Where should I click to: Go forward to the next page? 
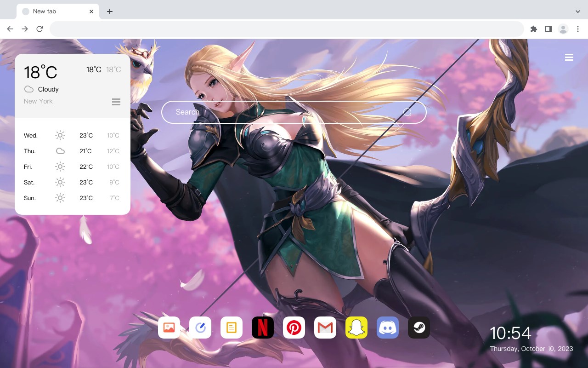[x=25, y=29]
